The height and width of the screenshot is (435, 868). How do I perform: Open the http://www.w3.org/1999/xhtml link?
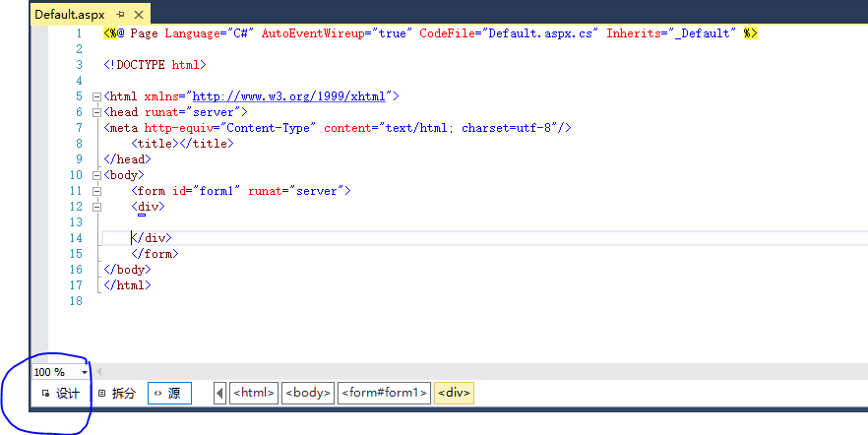(x=289, y=96)
